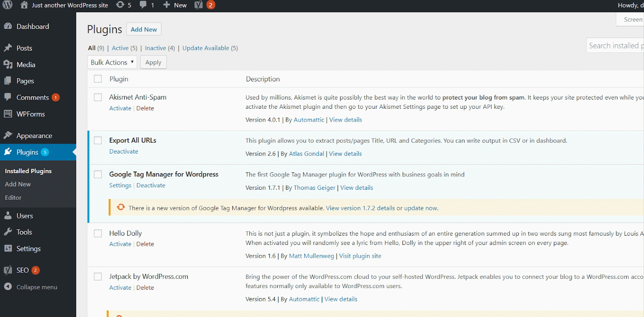Screen dimensions: 644x317
Task: Check the select-all plugins header checkbox
Action: pos(98,79)
